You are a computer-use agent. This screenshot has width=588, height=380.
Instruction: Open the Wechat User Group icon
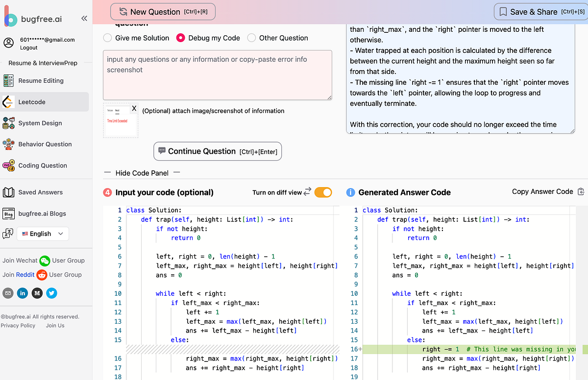pos(45,260)
